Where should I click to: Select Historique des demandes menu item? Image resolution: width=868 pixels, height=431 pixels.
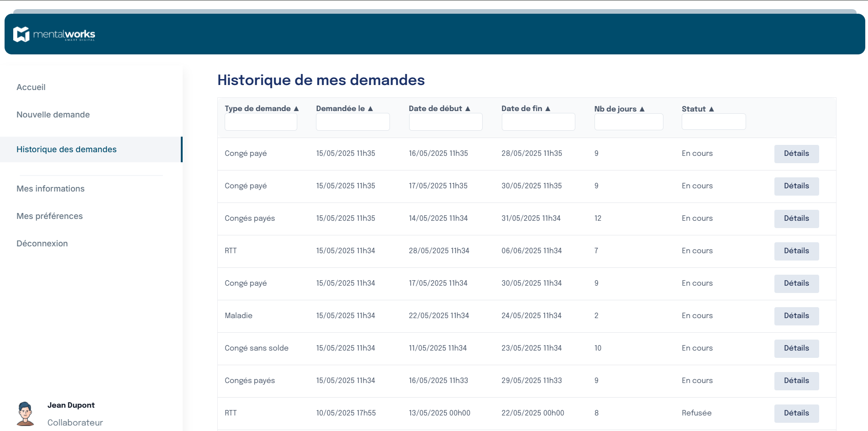[67, 149]
